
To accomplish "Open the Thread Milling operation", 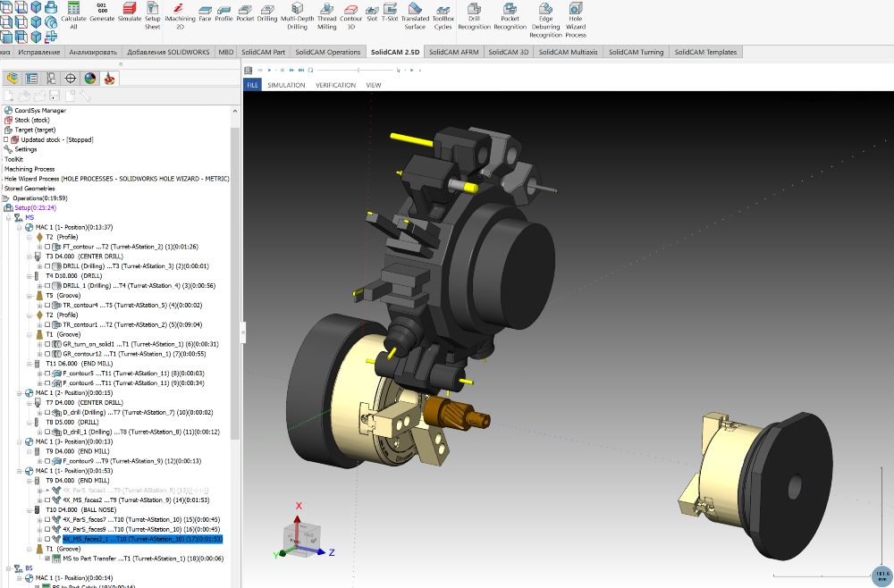I will coord(326,16).
